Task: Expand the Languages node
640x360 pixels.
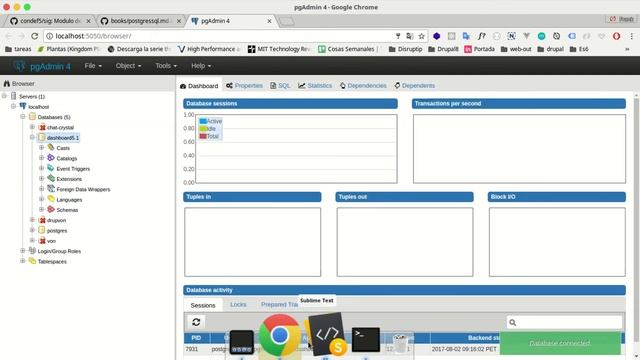Action: (42, 199)
